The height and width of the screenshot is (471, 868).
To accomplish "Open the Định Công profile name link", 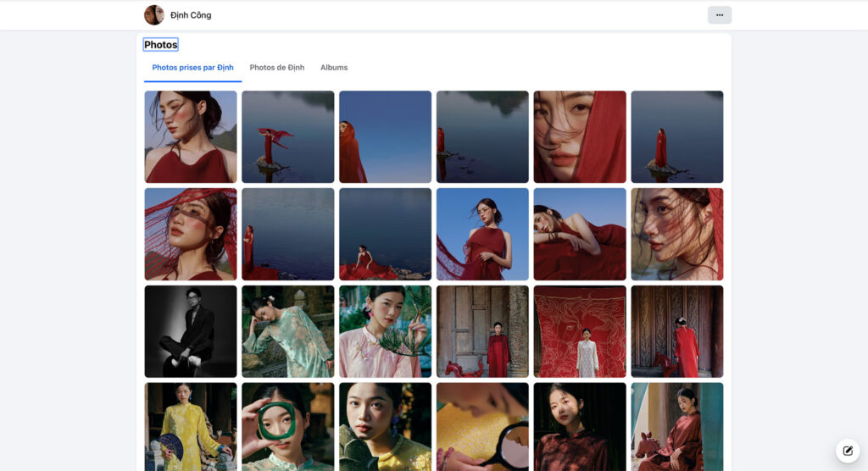I will point(191,15).
